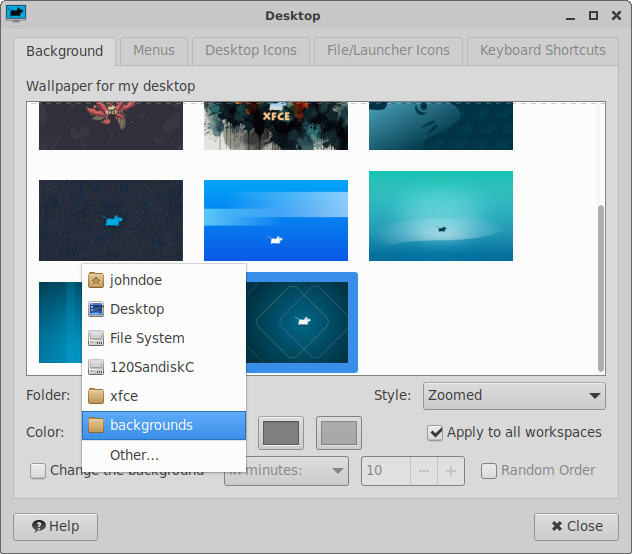Open the Desktop Icons tab
The width and height of the screenshot is (632, 554).
coord(251,51)
